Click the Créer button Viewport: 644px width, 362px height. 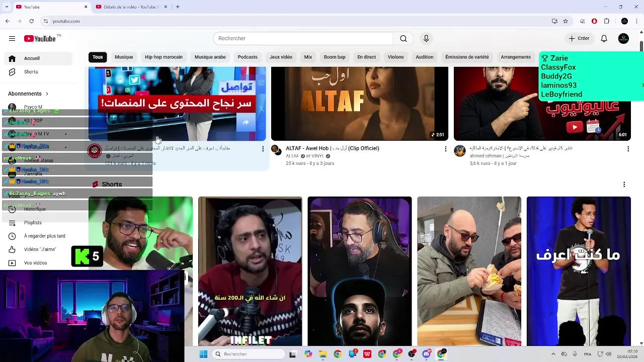click(579, 39)
